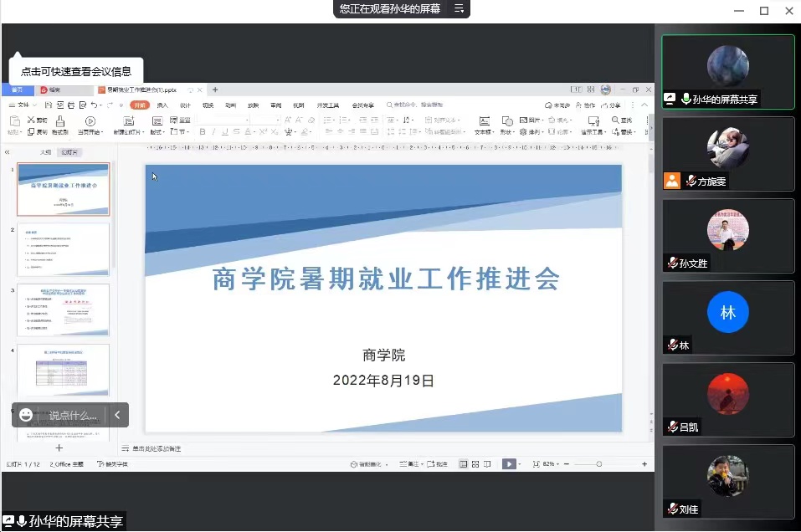This screenshot has width=801, height=532.
Task: Switch to the Outline panel tab
Action: (46, 152)
